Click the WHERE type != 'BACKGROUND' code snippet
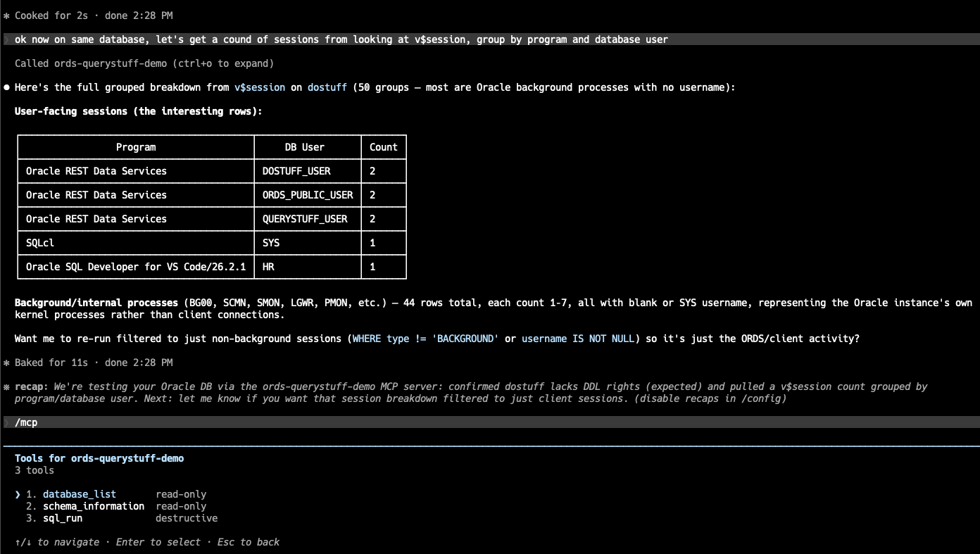 pos(426,339)
